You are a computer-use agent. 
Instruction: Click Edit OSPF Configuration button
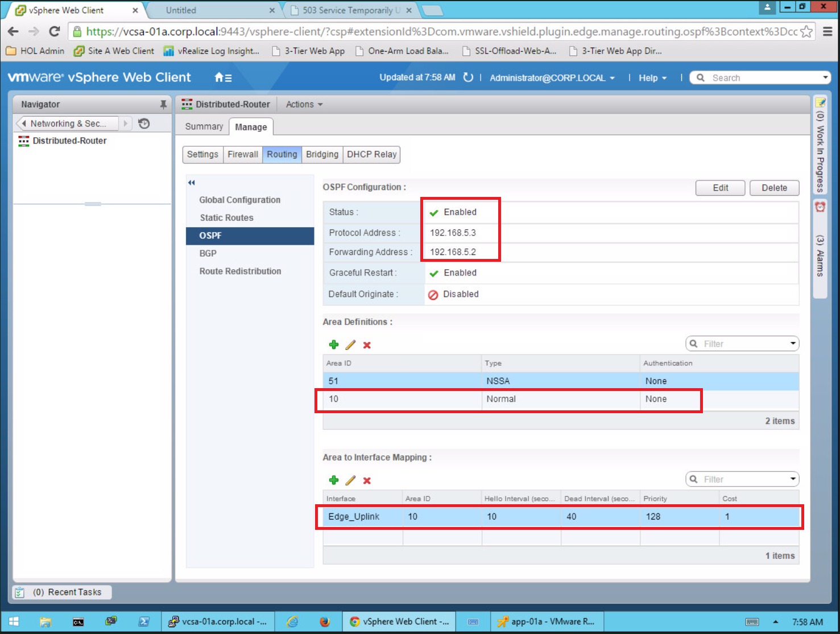click(x=720, y=188)
